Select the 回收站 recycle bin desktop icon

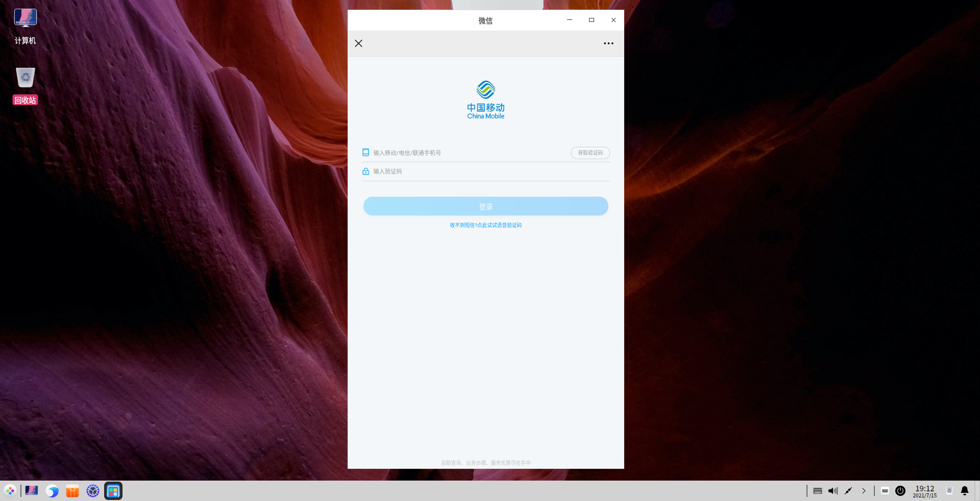coord(25,86)
